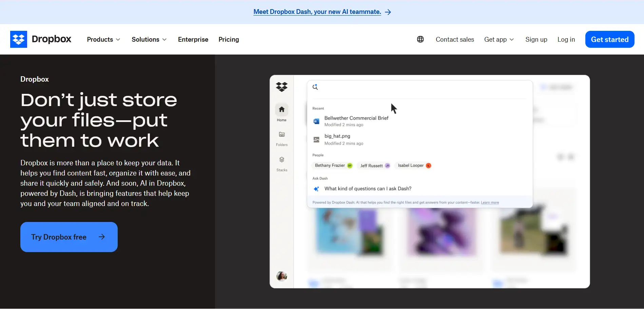Select Home in the app sidebar
The image size is (644, 309).
281,112
